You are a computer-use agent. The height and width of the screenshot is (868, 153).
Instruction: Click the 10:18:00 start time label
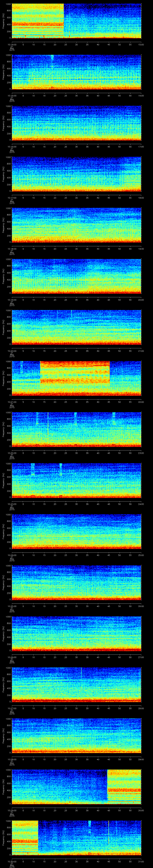12,249
